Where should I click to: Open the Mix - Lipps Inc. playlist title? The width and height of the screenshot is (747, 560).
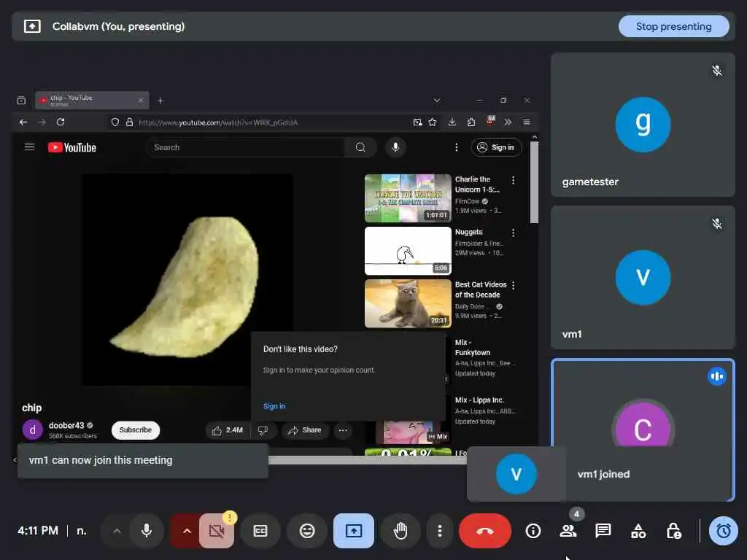click(x=479, y=400)
